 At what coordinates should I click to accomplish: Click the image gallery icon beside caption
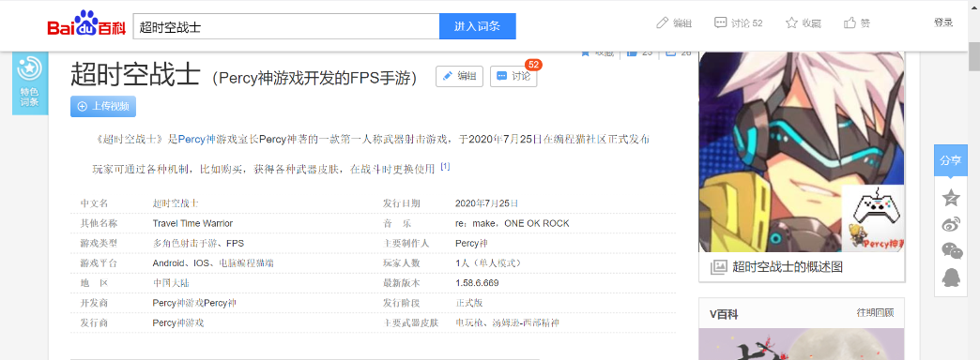[x=719, y=267]
